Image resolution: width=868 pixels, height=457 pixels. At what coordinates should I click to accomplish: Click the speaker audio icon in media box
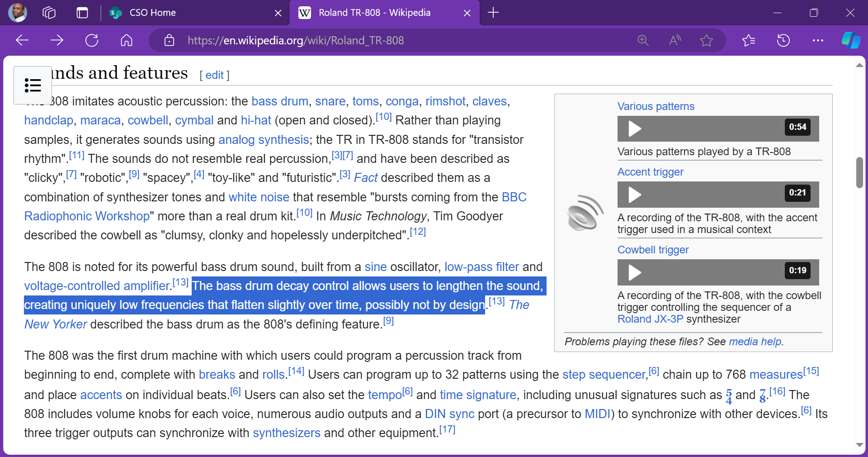[x=585, y=212]
